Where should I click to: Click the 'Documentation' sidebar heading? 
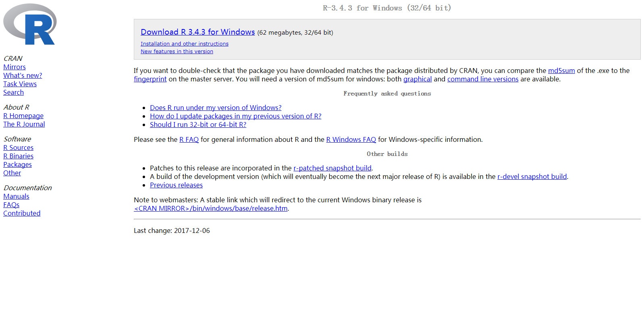(27, 188)
